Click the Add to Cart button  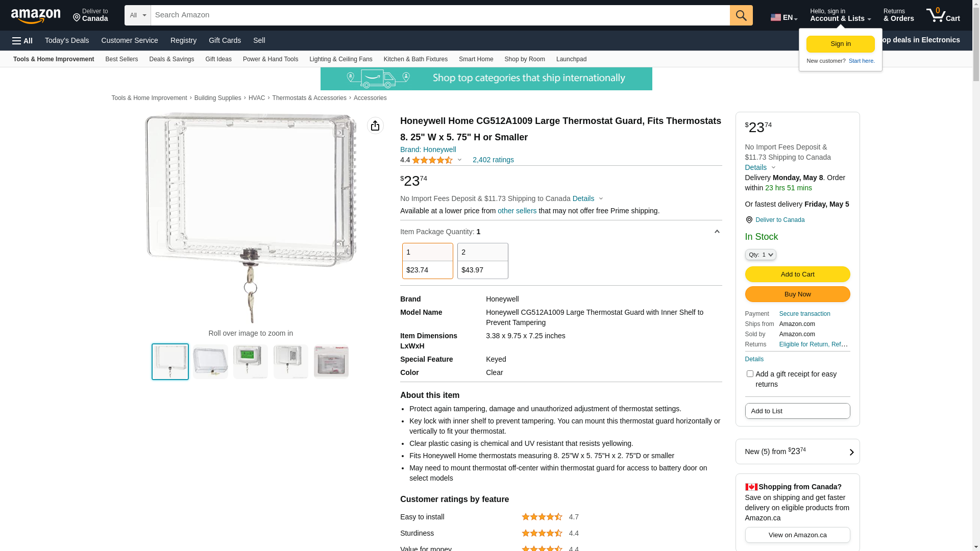[x=797, y=274]
